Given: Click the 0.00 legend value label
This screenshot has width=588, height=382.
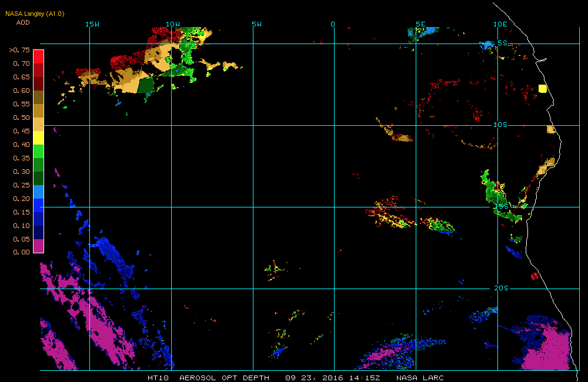Looking at the screenshot, I should (21, 252).
